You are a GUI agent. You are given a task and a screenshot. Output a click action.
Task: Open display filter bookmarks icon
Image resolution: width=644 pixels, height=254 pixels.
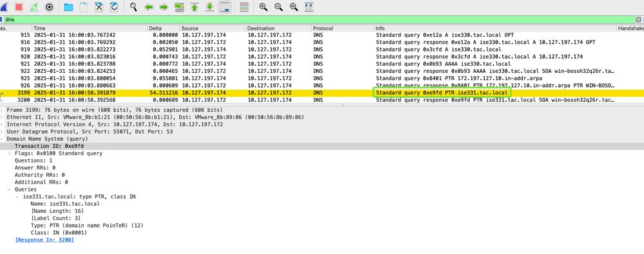click(x=1, y=19)
